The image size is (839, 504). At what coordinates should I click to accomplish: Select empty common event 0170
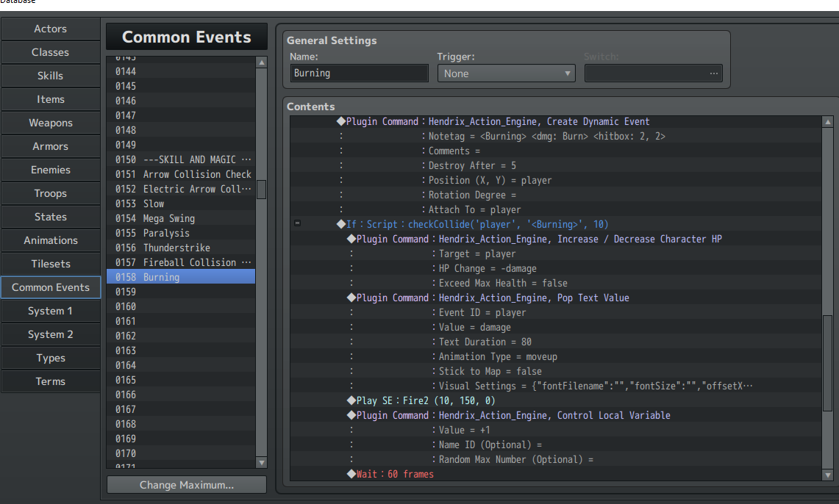[181, 454]
